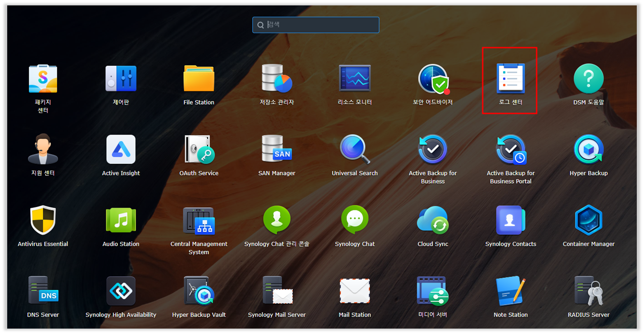Launch SAN Manager
Image resolution: width=644 pixels, height=334 pixels.
(x=277, y=149)
